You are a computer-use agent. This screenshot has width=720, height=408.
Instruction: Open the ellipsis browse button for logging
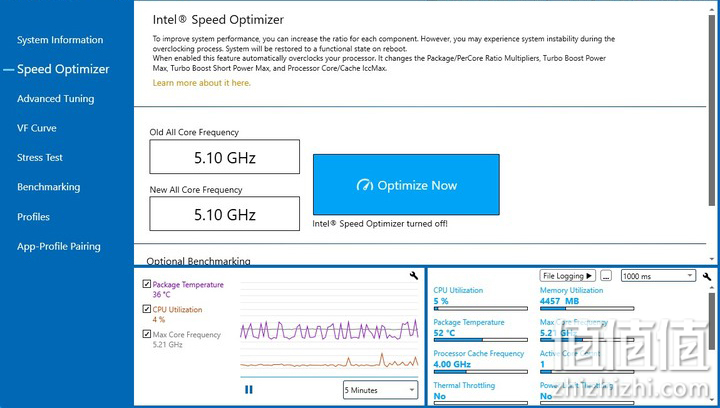tap(606, 276)
